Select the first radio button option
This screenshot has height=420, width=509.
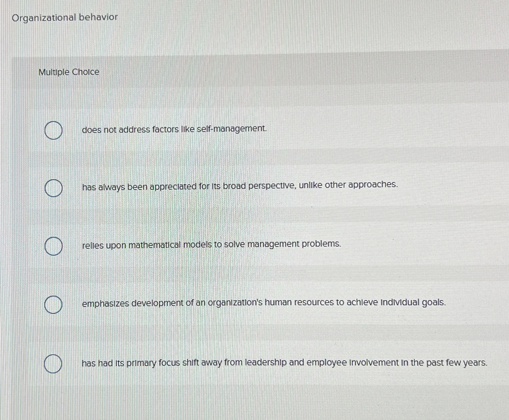(x=54, y=131)
